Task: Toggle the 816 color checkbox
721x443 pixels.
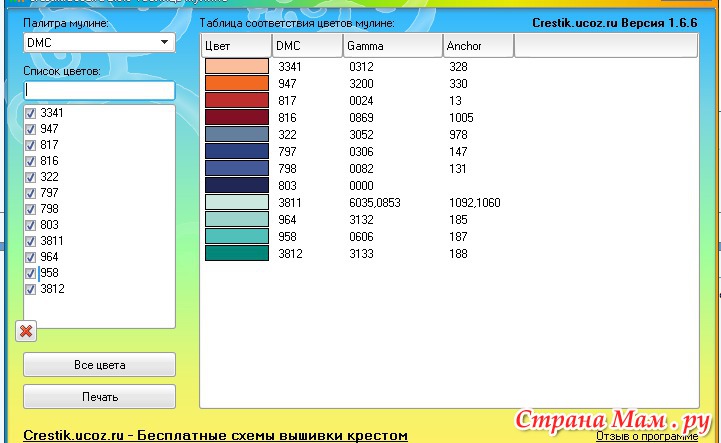Action: point(30,161)
